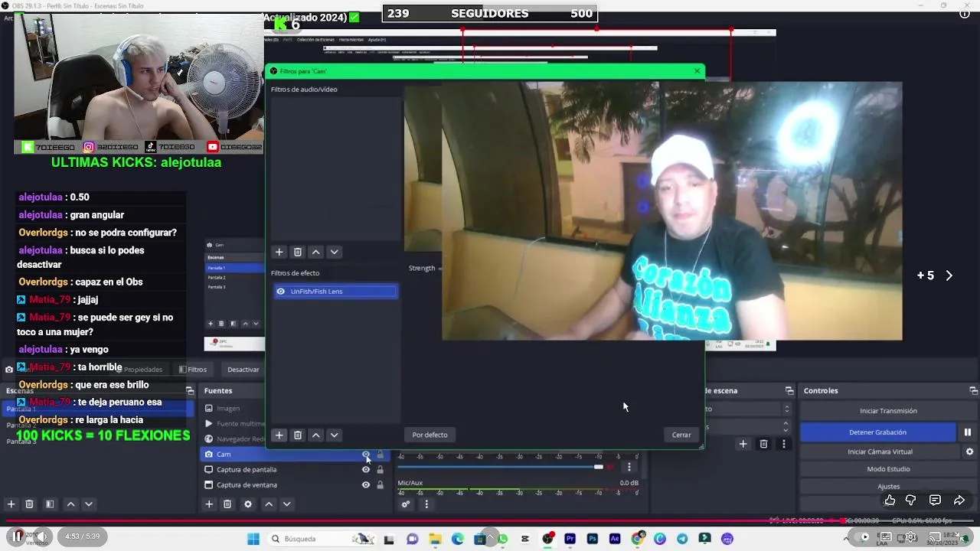Like the video with thumbs up

click(x=890, y=500)
